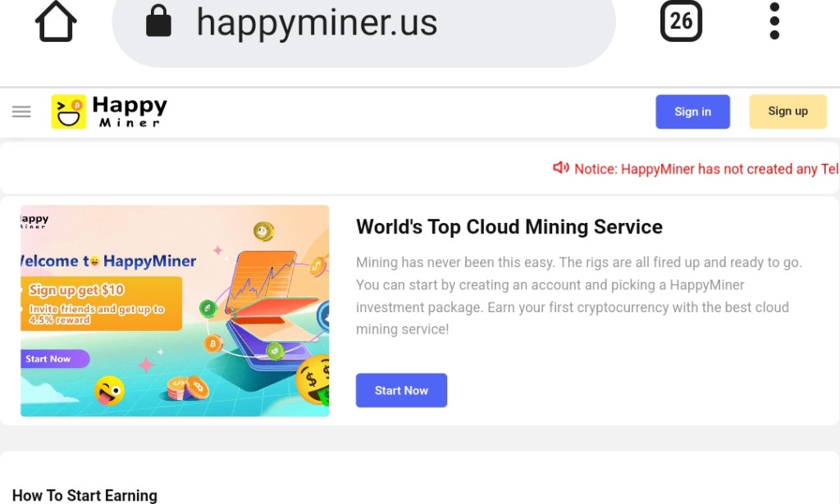Screen dimensions: 840x504
Task: View site security info via padlock icon
Action: [158, 22]
